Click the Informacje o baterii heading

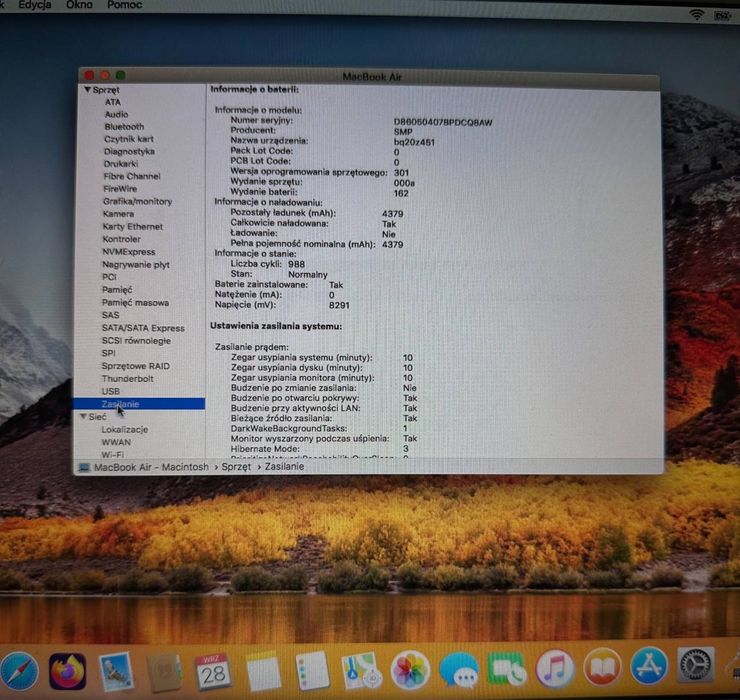(x=254, y=89)
